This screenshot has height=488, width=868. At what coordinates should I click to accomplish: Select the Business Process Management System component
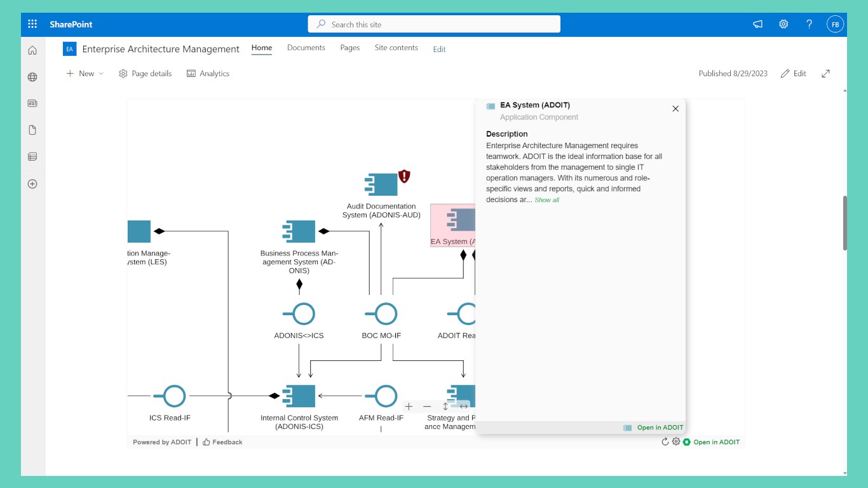299,232
